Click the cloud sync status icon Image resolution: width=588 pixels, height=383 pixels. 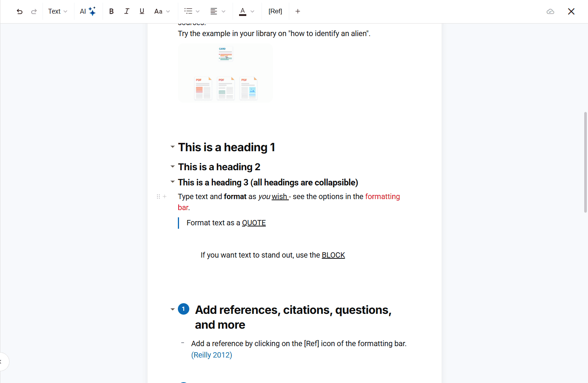[x=550, y=11]
